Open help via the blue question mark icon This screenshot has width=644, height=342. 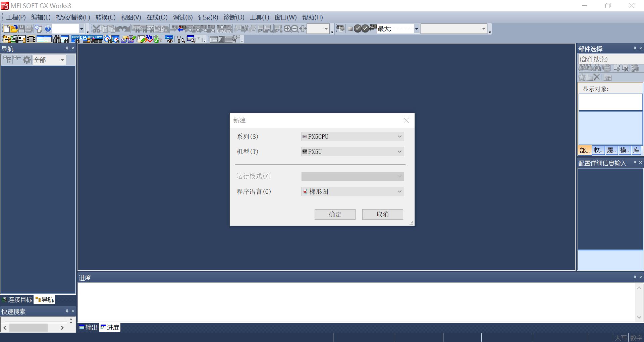(x=48, y=29)
